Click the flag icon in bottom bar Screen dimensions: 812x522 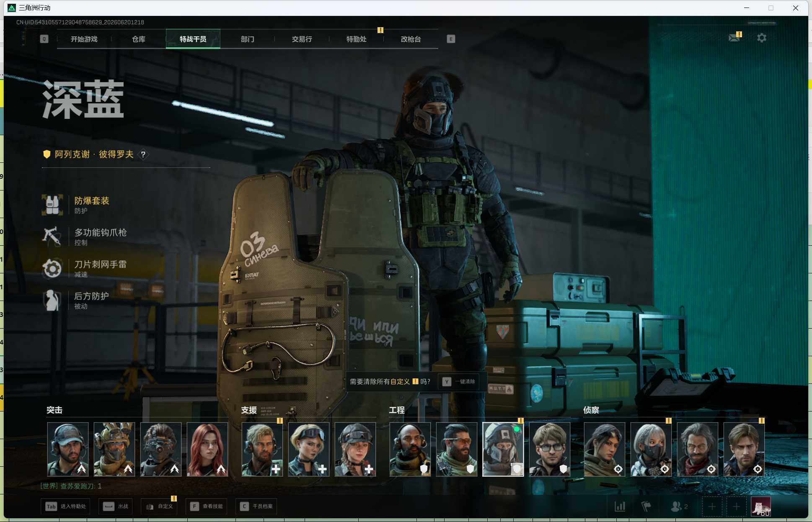(x=646, y=507)
